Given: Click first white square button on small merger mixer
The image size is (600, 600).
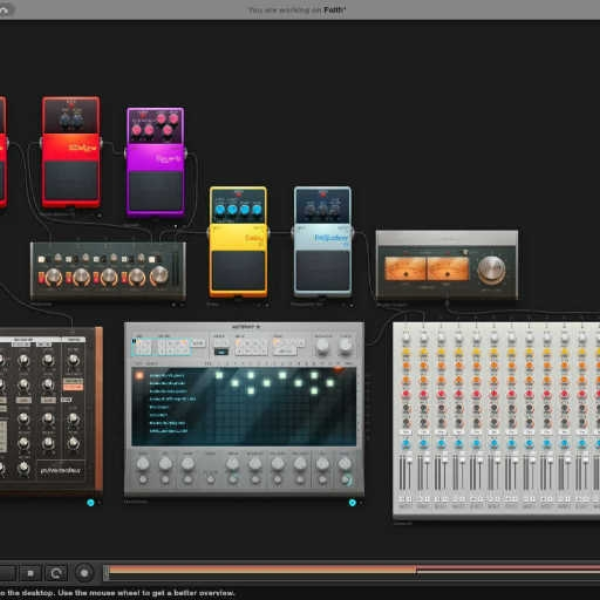Looking at the screenshot, I should [41, 259].
